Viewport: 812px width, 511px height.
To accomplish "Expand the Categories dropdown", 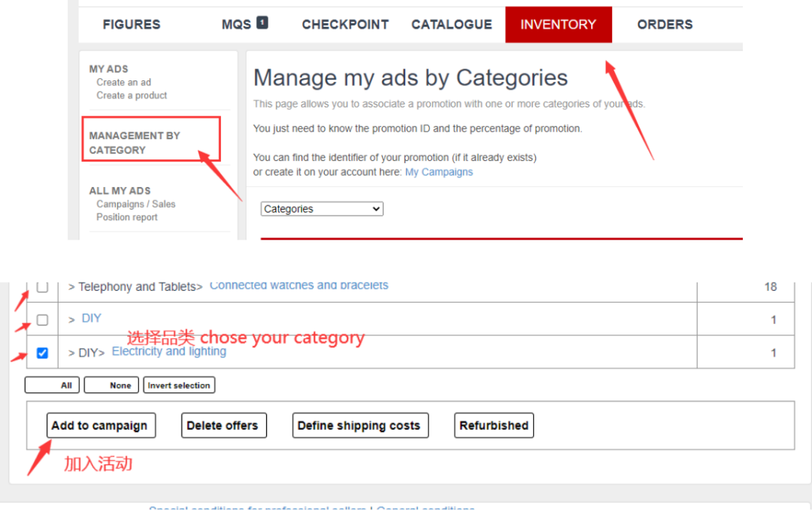I will [x=322, y=209].
